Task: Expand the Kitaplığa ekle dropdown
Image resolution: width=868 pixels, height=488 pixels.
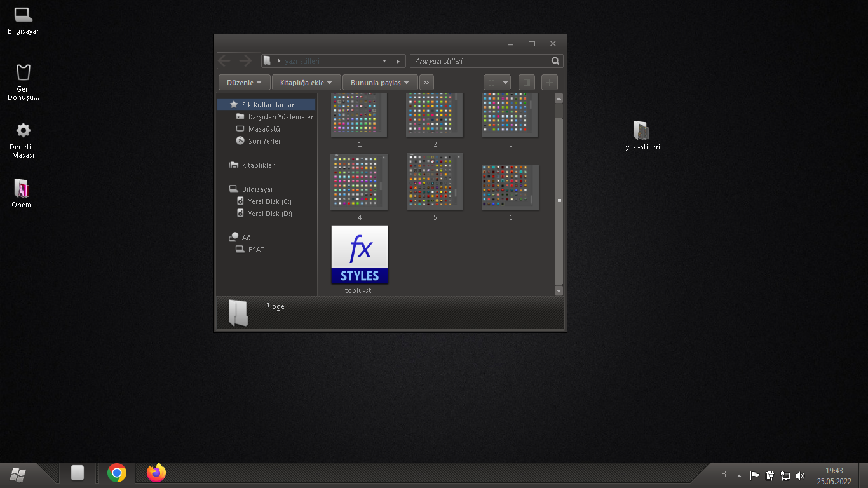Action: (306, 83)
